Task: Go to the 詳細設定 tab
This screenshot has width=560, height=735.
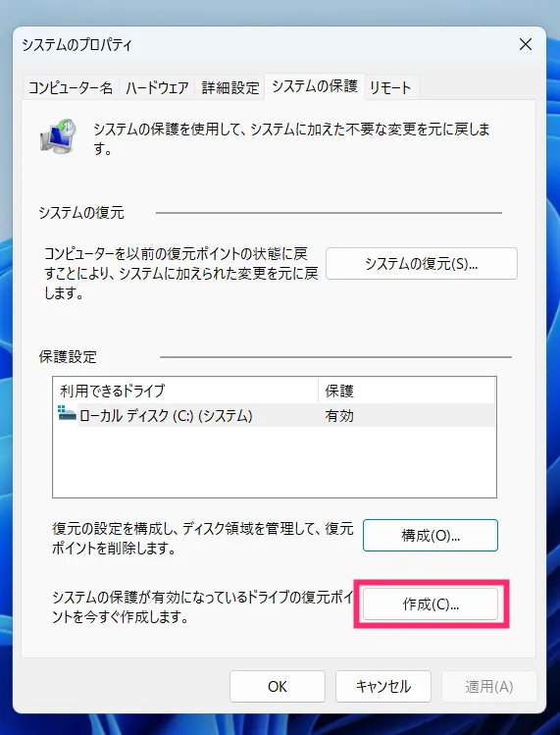Action: click(x=230, y=87)
